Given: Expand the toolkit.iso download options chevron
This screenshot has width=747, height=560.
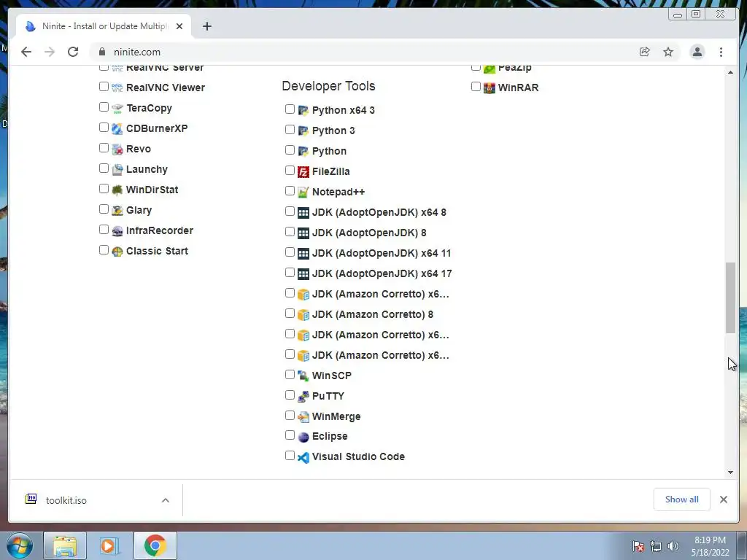Looking at the screenshot, I should tap(166, 500).
